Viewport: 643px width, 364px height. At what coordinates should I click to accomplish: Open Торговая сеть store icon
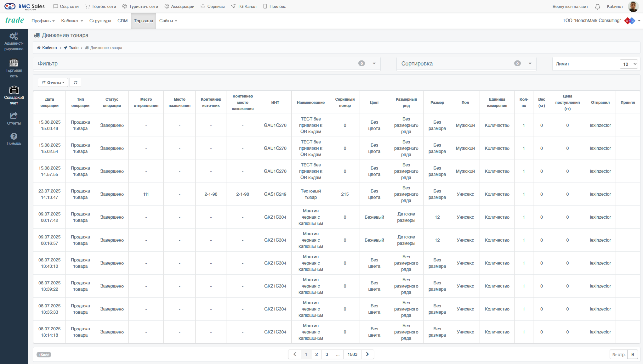pyautogui.click(x=14, y=63)
